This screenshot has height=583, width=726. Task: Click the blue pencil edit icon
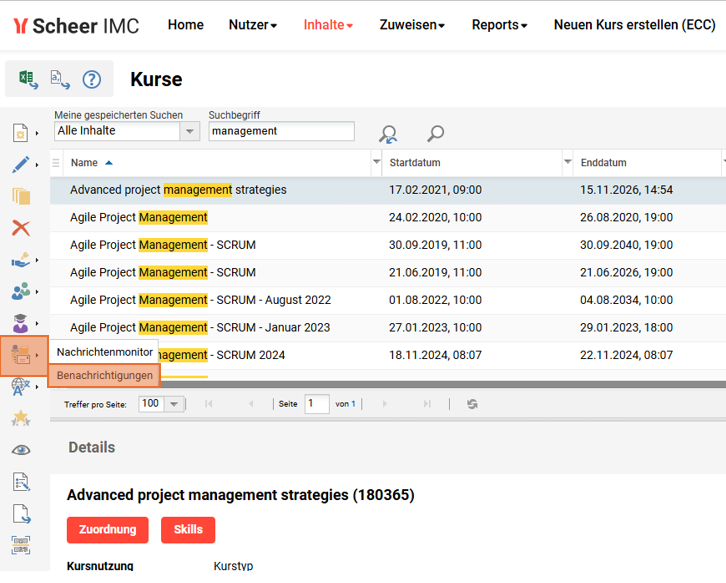tap(20, 164)
